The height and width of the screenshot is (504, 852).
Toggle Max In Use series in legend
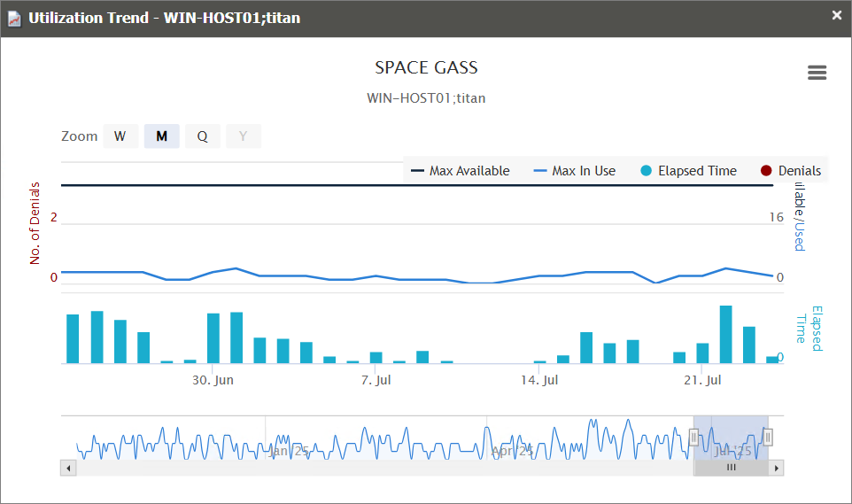575,171
